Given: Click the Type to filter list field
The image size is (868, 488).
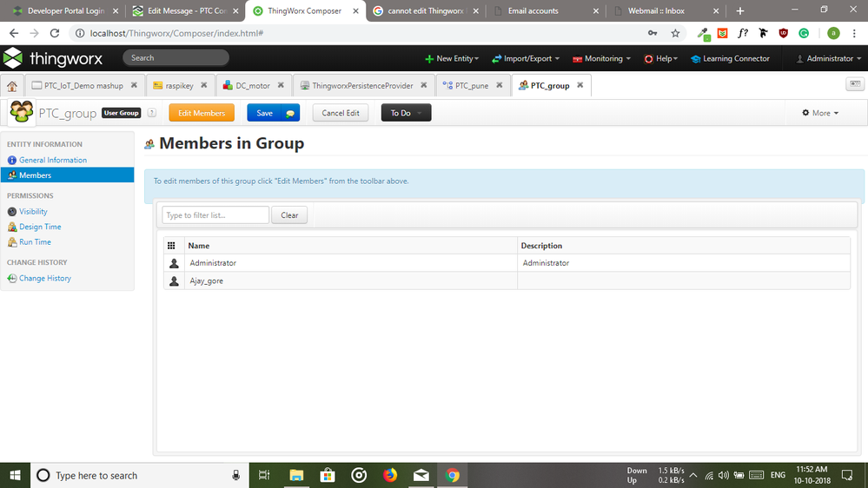Looking at the screenshot, I should 215,215.
